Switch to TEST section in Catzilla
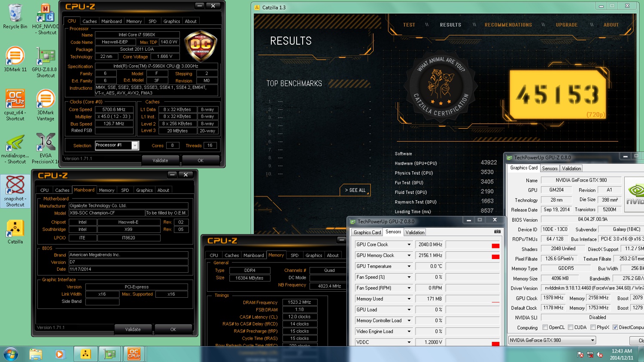 [x=409, y=25]
